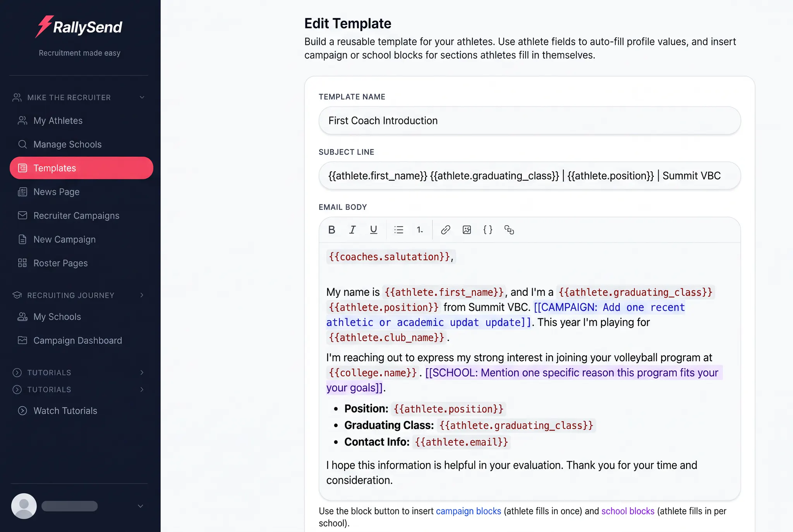Click the [[SCHOOL: Mention one specific reason]] block
The height and width of the screenshot is (532, 793).
point(524,380)
